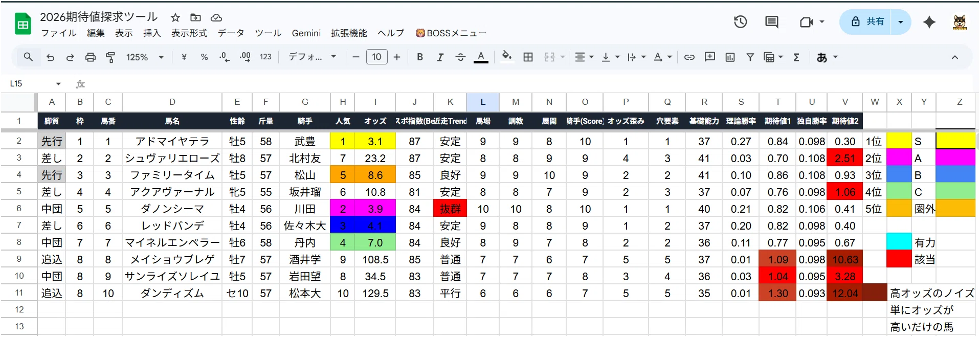The width and height of the screenshot is (980, 337).
Task: Open the account profile avatar
Action: click(x=960, y=22)
